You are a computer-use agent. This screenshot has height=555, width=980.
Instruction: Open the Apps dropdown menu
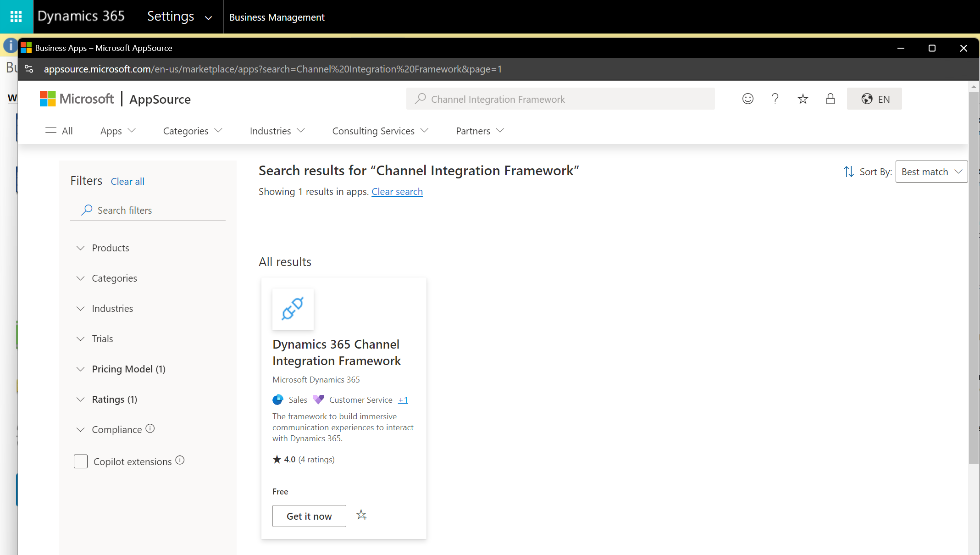tap(118, 131)
